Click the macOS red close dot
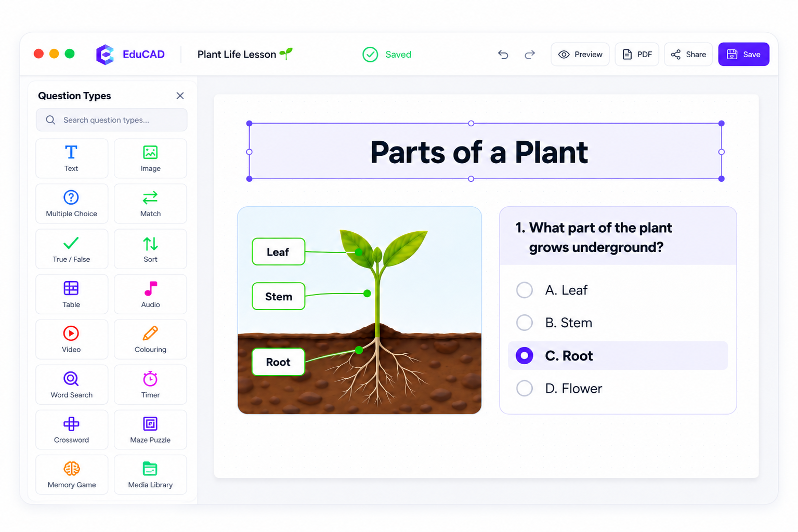The height and width of the screenshot is (532, 798). (x=38, y=54)
